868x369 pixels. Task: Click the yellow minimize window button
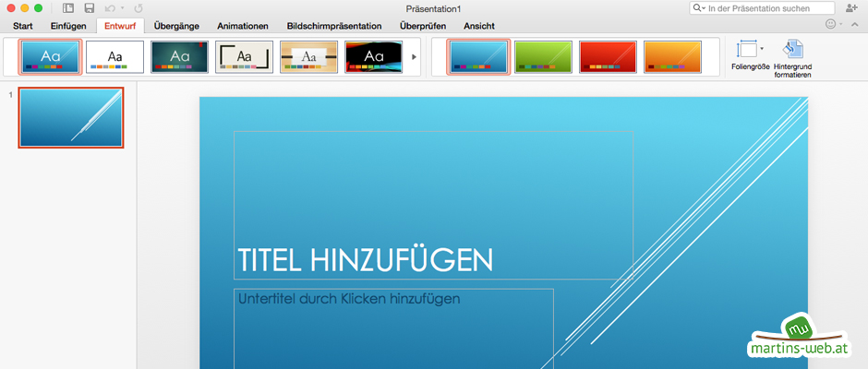tap(24, 8)
